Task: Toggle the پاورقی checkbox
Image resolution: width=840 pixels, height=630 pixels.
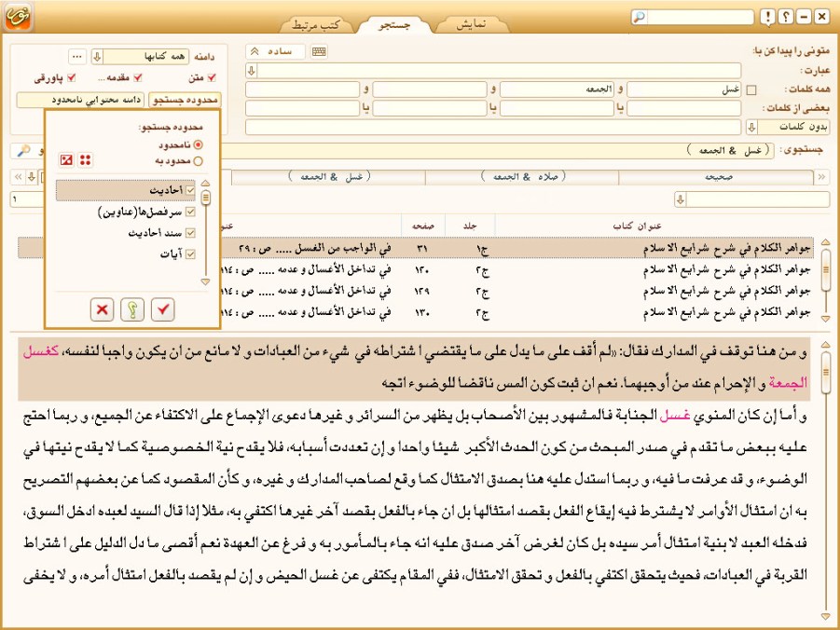Action: pos(71,77)
